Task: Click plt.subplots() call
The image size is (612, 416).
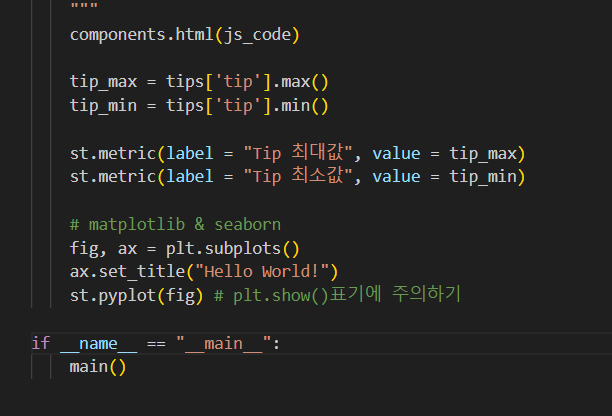Action: click(x=233, y=249)
